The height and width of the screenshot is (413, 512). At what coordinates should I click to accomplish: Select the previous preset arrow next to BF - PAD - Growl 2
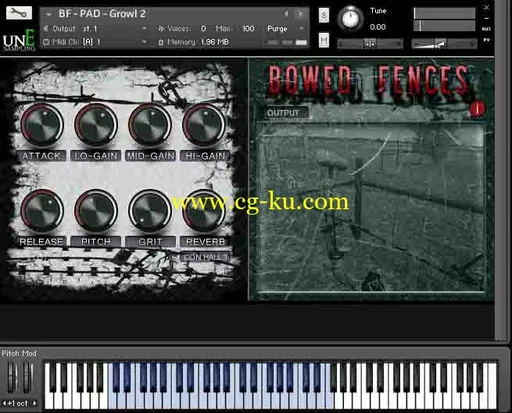[x=286, y=14]
